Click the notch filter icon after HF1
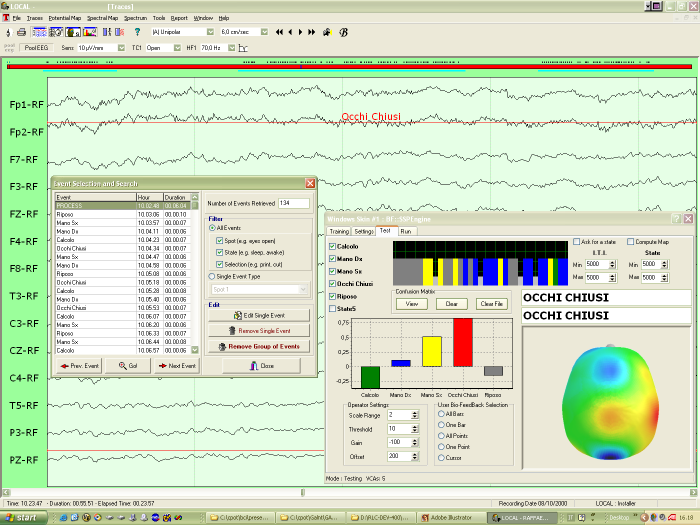This screenshot has height=525, width=700. tap(243, 47)
